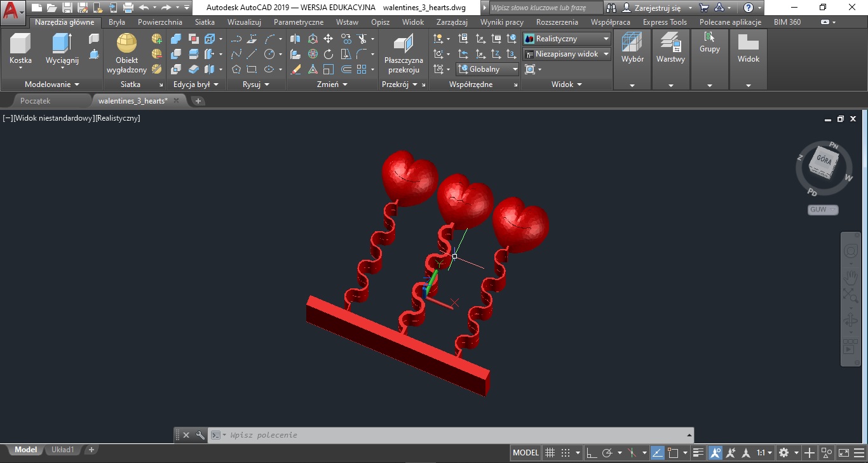Open the Realistyczny visual style dropdown
This screenshot has width=868, height=463.
pyautogui.click(x=567, y=39)
